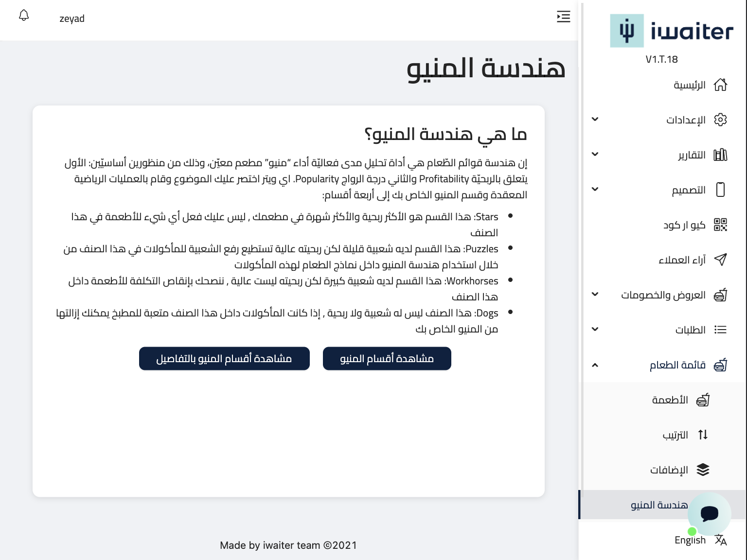The width and height of the screenshot is (747, 560).
Task: Click the settings gear icon
Action: pyautogui.click(x=720, y=120)
